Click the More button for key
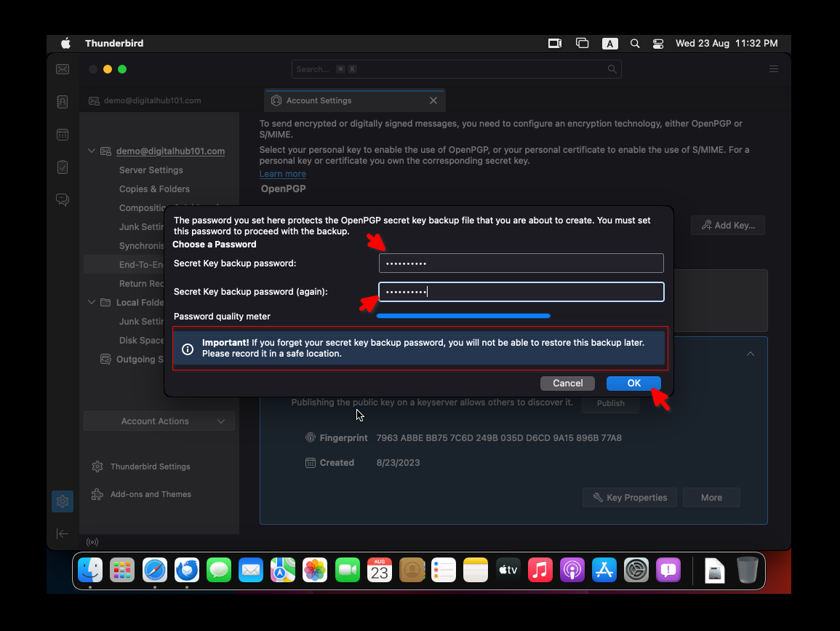This screenshot has height=631, width=840. (x=711, y=498)
